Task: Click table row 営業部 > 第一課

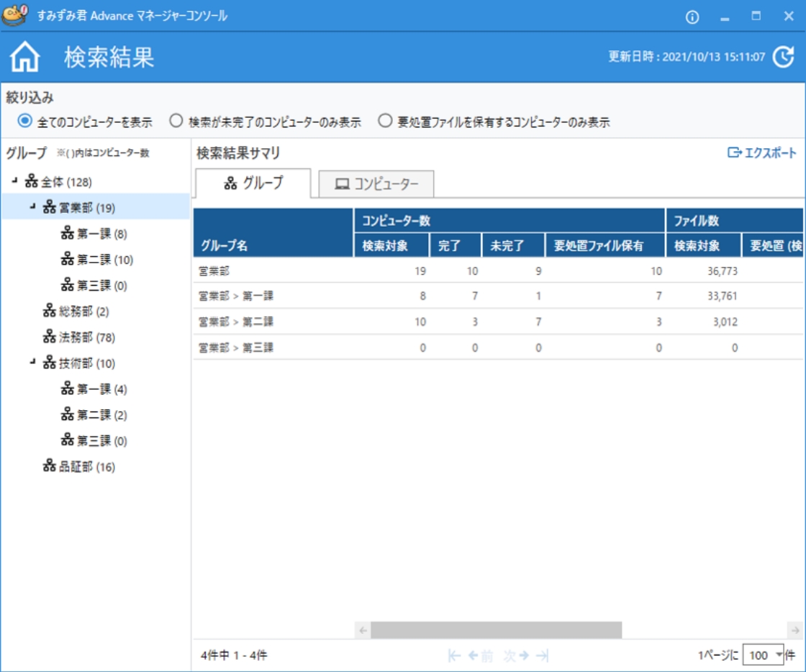Action: tap(498, 296)
